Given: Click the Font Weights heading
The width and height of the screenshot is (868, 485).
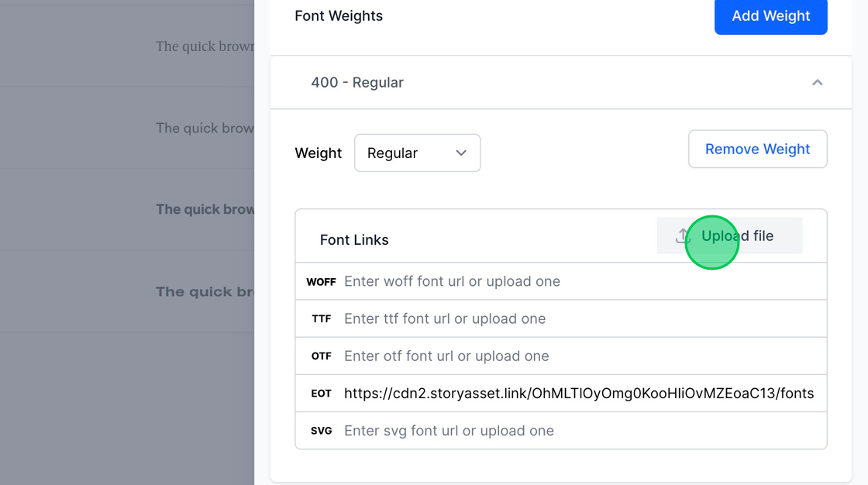Looking at the screenshot, I should click(x=339, y=16).
